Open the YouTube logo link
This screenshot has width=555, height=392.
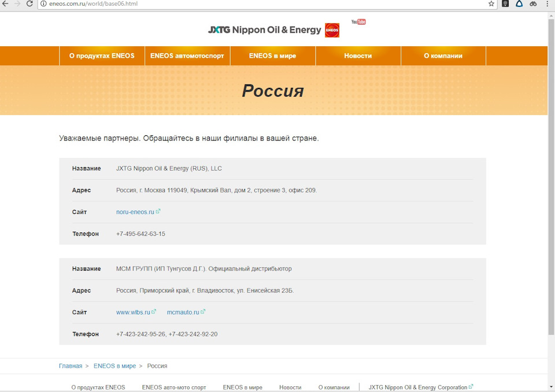coord(358,22)
